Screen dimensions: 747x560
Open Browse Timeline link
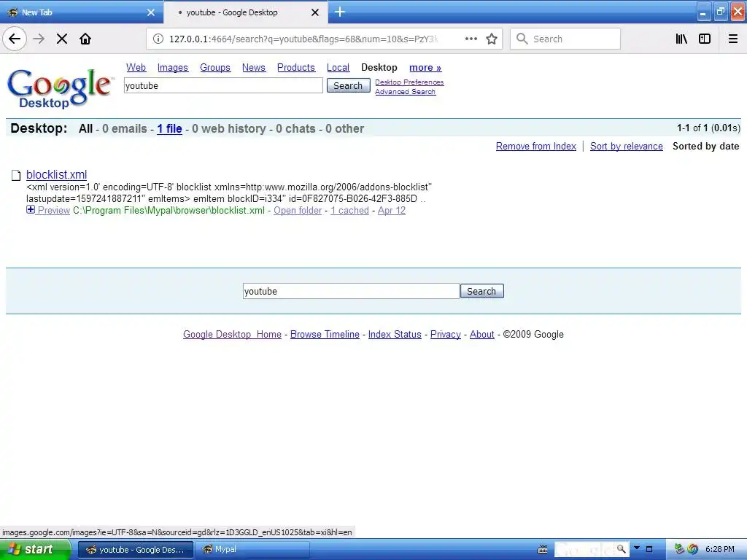325,334
